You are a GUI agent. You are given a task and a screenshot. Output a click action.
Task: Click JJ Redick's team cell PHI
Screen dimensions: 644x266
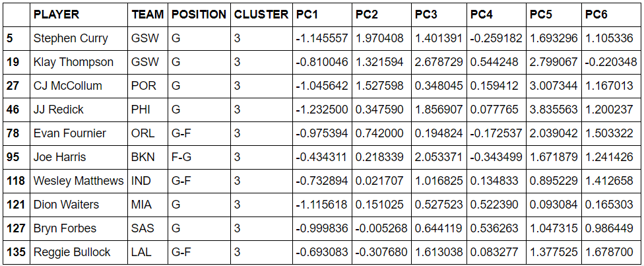click(148, 110)
